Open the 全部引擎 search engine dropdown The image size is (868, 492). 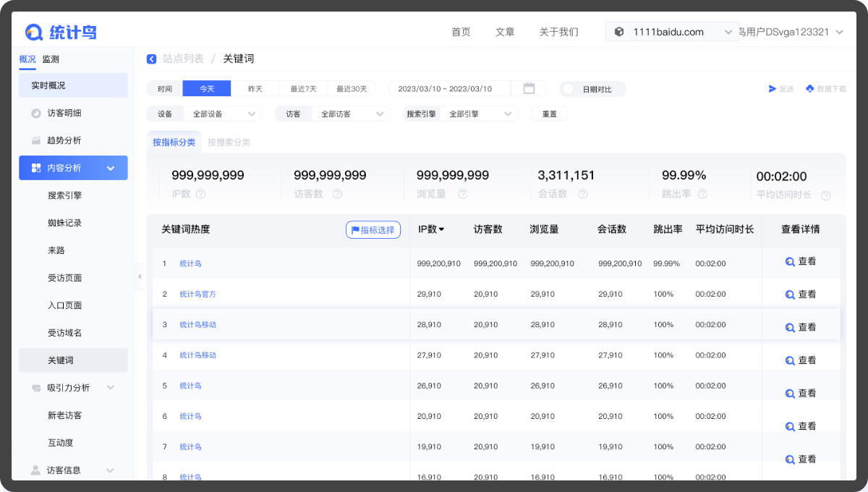(x=479, y=114)
